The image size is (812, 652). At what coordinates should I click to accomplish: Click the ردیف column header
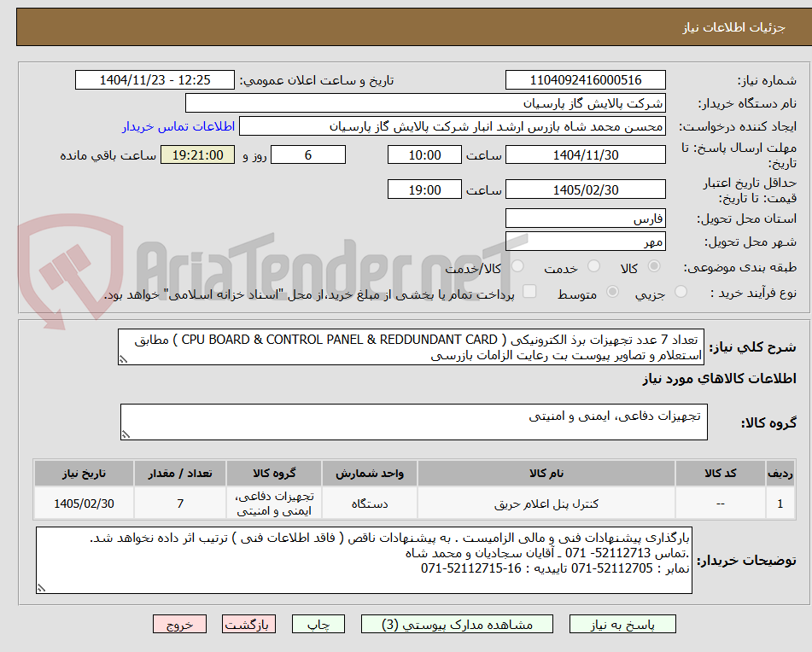(780, 474)
